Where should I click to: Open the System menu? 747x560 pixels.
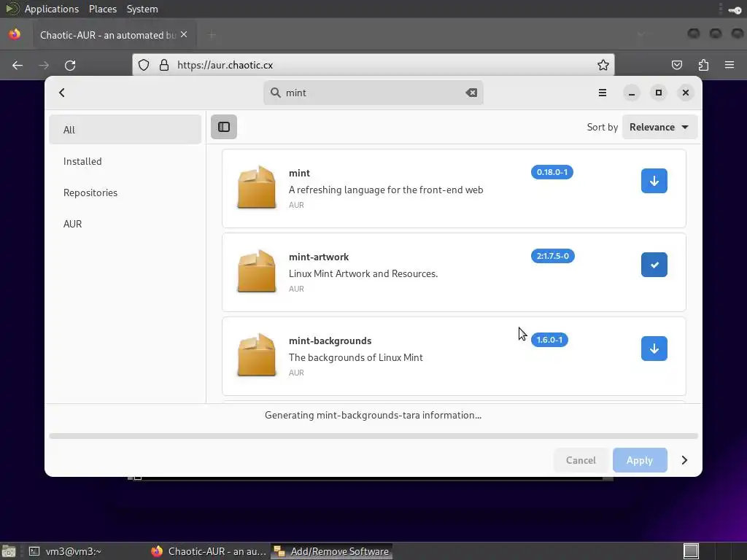tap(142, 9)
